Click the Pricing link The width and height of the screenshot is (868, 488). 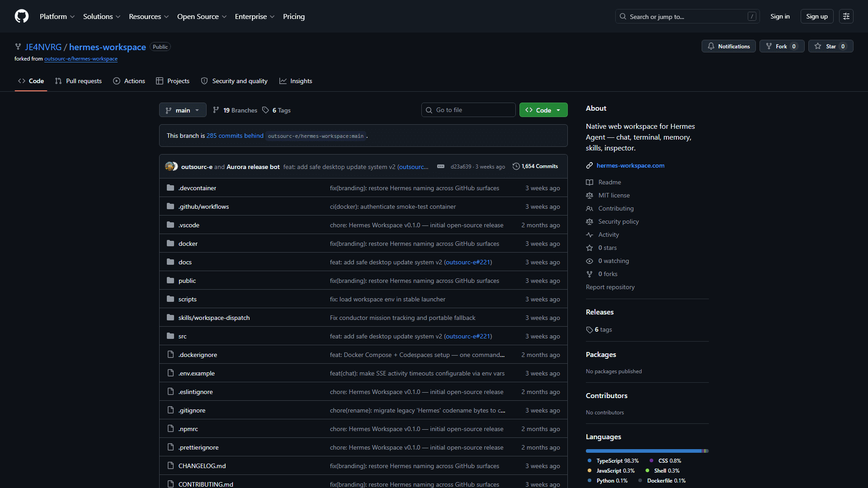coord(294,16)
